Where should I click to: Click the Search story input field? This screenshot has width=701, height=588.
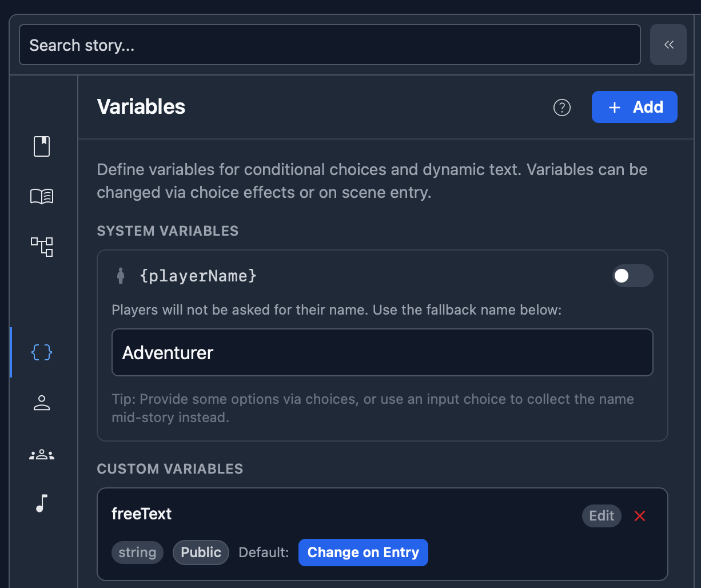tap(329, 45)
